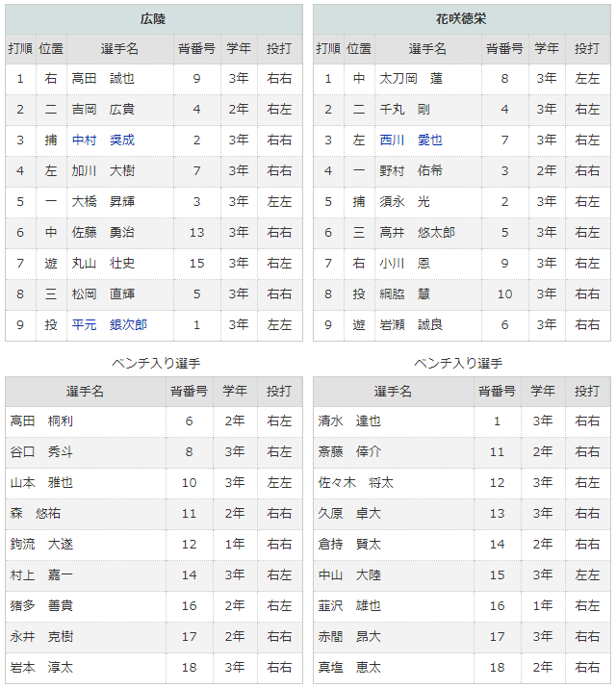Click 清水 達也 in the bench list

[x=349, y=421]
